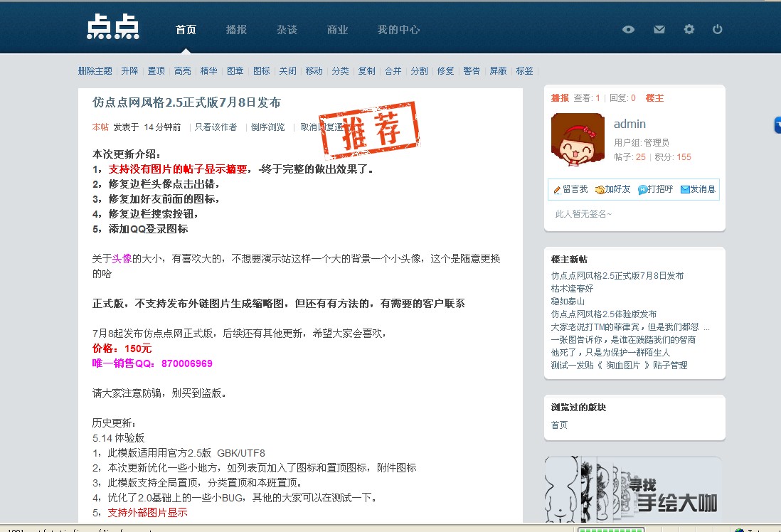Click 倒序浏览 link
The height and width of the screenshot is (532, 781).
268,127
